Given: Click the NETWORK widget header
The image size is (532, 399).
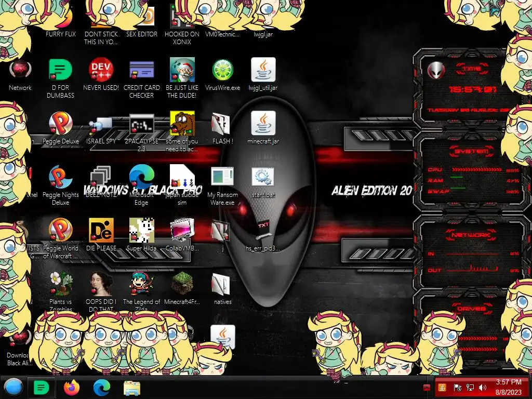Looking at the screenshot, I should (x=471, y=235).
